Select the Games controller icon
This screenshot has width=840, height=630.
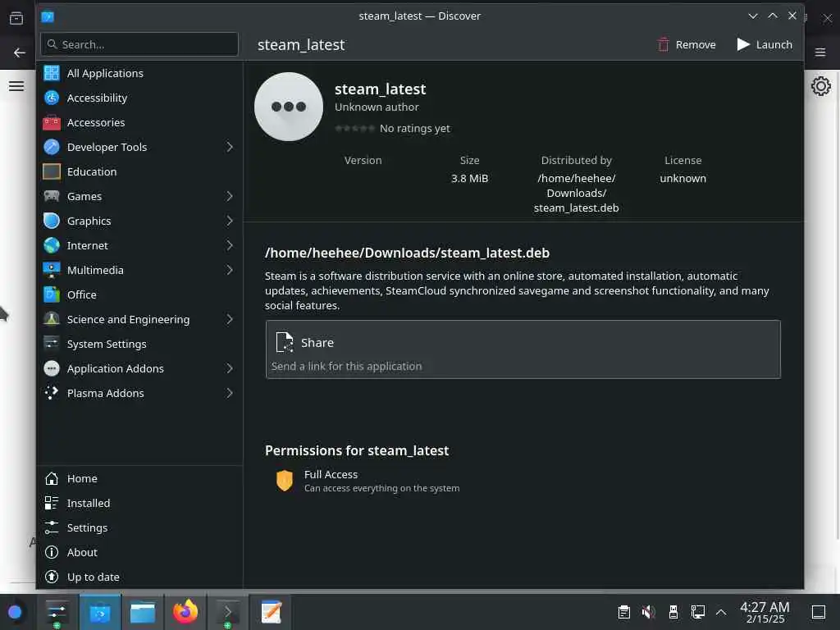click(52, 196)
